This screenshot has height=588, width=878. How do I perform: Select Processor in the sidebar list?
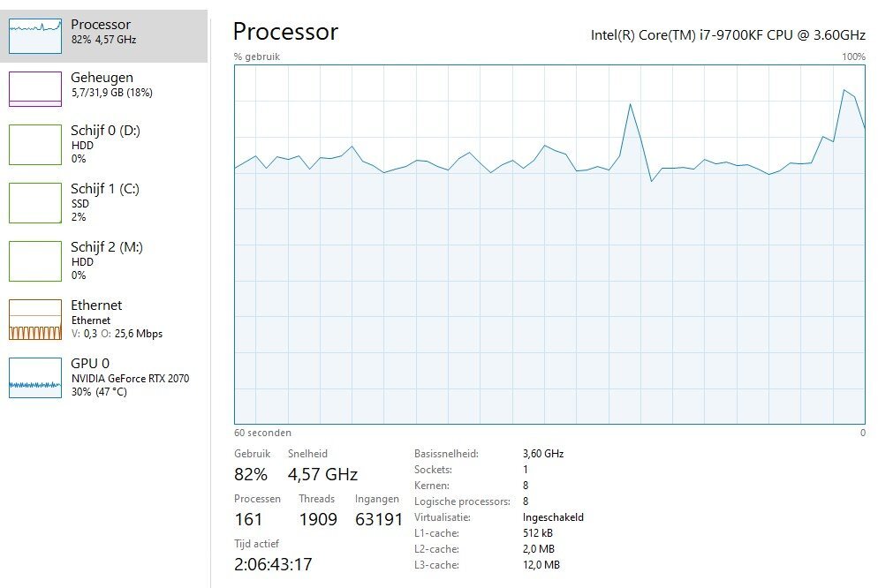101,25
